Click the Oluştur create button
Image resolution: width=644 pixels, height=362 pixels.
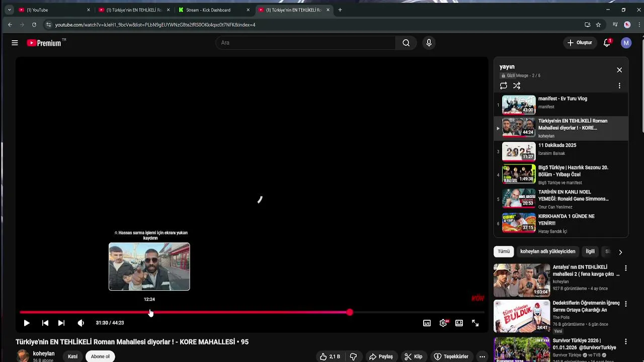coord(580,43)
